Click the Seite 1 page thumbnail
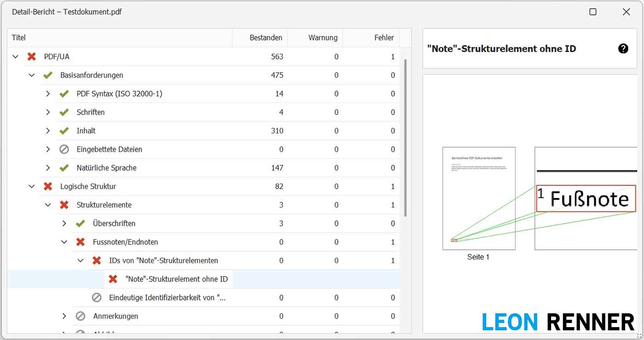The image size is (644, 340). click(x=478, y=199)
